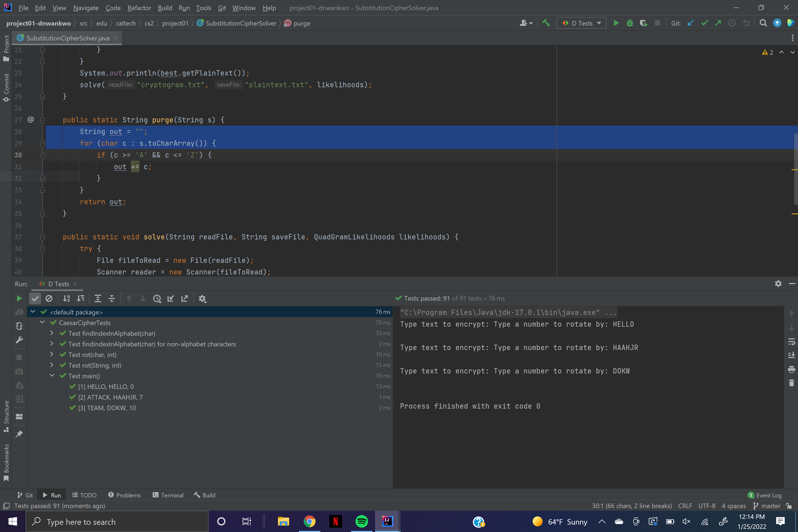Click the Build Project hammer icon
The width and height of the screenshot is (798, 532).
[x=546, y=23]
